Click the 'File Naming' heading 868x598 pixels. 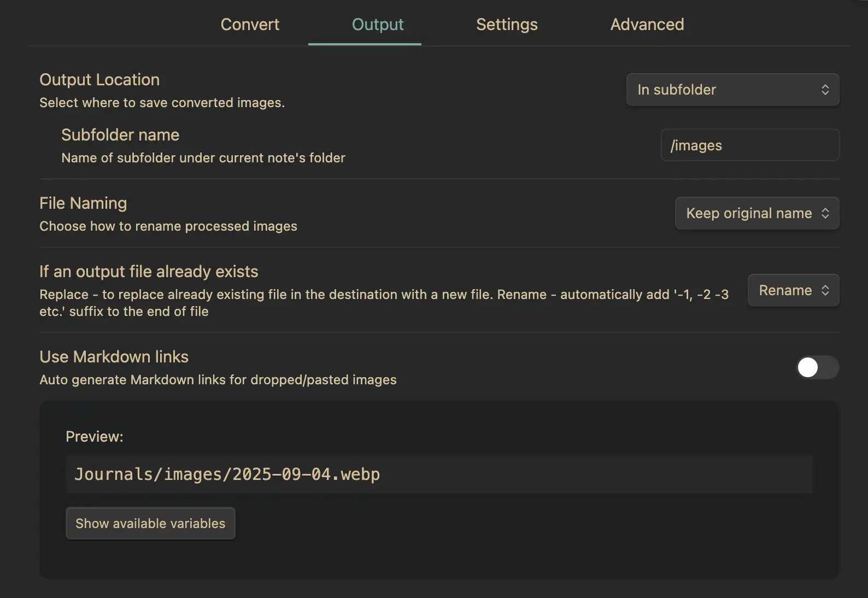83,203
